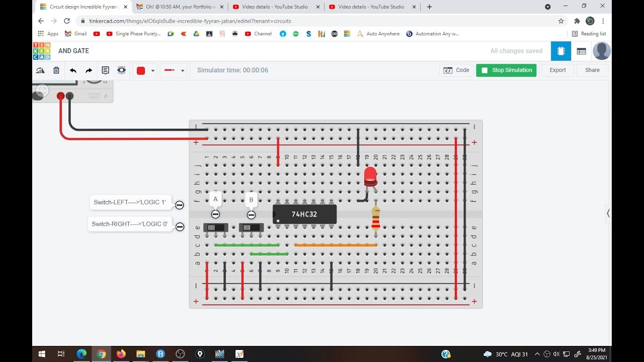Screen dimensions: 644x362
Task: Open Single Phase Purely bookmark
Action: 133,34
